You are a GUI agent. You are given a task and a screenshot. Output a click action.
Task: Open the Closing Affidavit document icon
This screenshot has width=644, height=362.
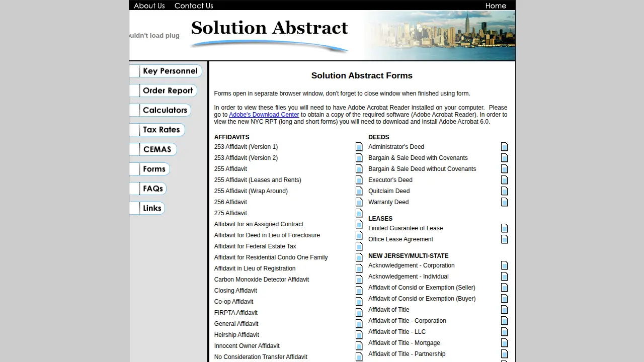[359, 291]
